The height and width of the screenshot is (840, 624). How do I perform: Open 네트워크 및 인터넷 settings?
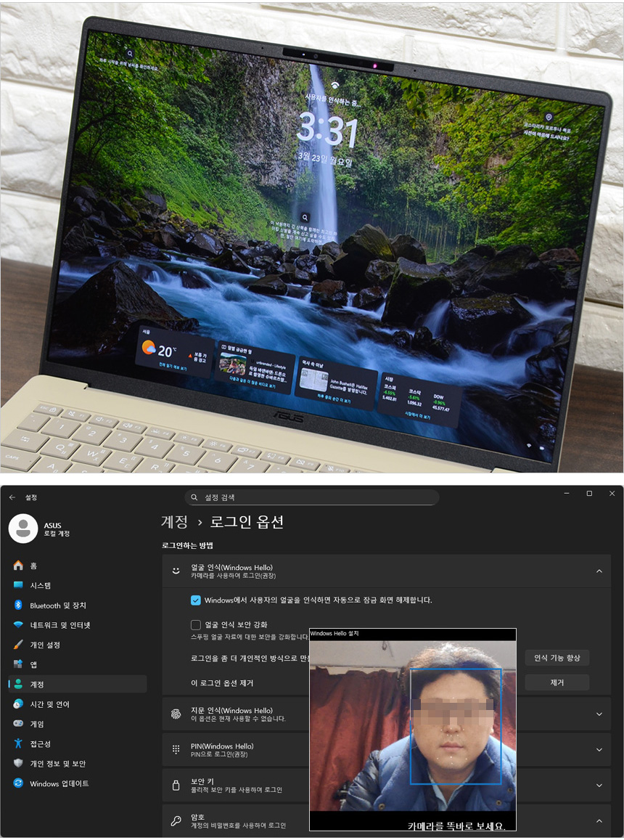point(59,625)
